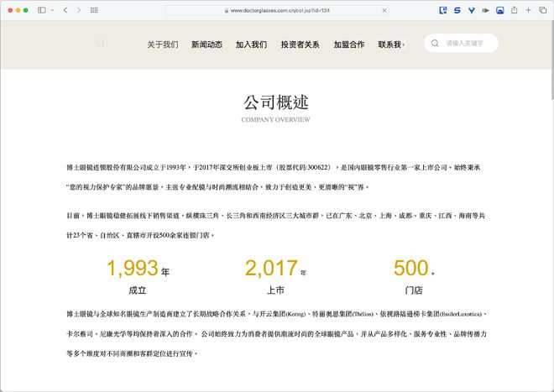Click the blue picture extension icon
Screen dimensions: 554x392
point(500,10)
